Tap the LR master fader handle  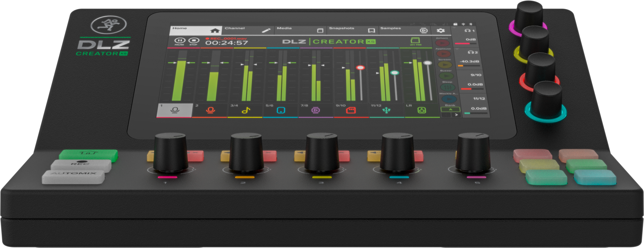tap(427, 63)
